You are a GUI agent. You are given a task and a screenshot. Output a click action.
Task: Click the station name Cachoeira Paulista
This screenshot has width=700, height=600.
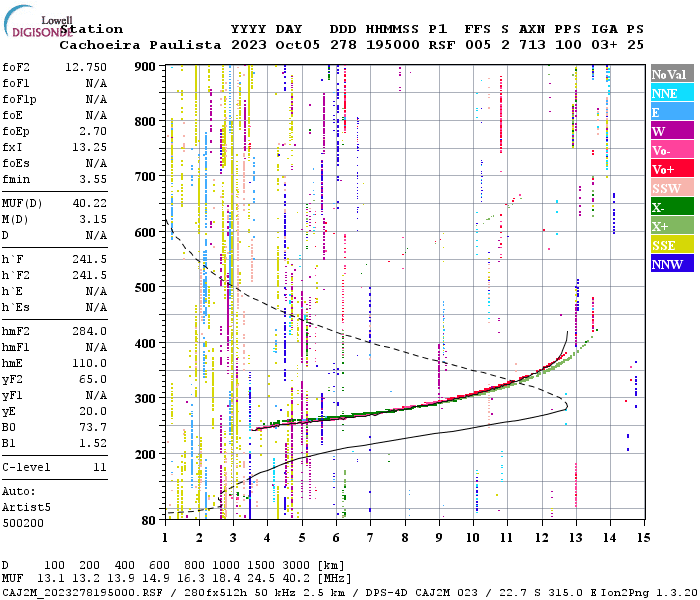[140, 45]
